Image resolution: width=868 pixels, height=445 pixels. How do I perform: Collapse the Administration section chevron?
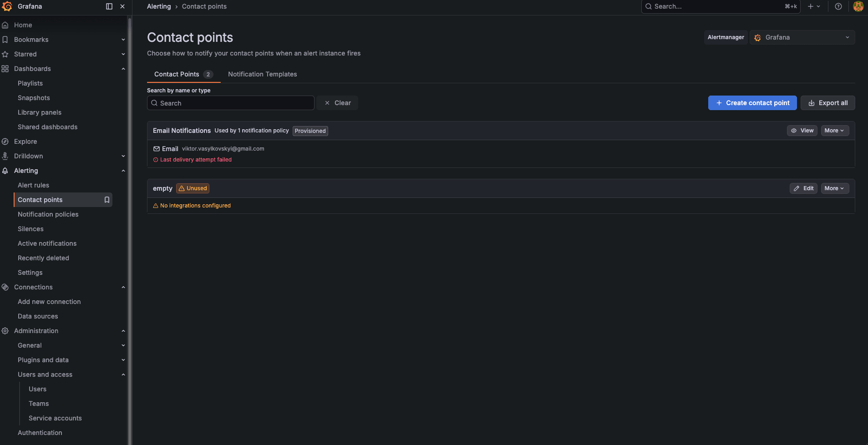point(123,331)
